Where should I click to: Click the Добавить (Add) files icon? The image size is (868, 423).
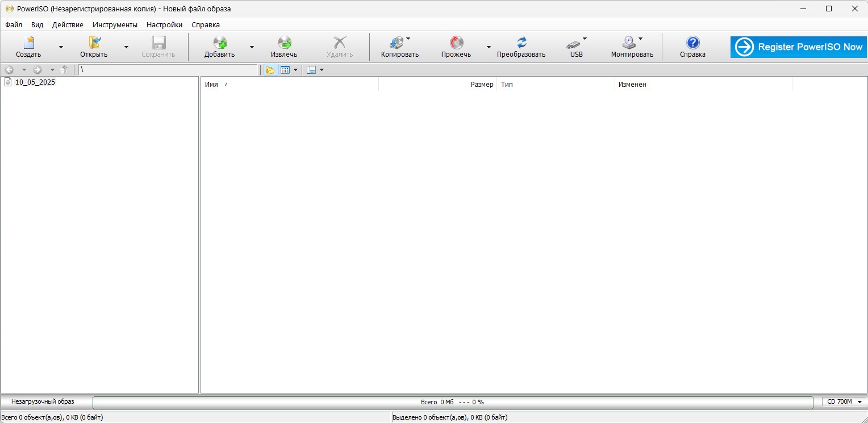coord(220,43)
